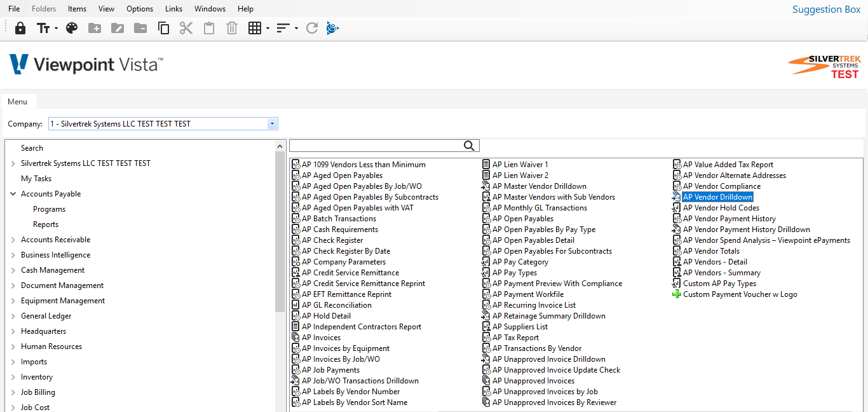Open the grid view dropdown arrow

pyautogui.click(x=268, y=29)
